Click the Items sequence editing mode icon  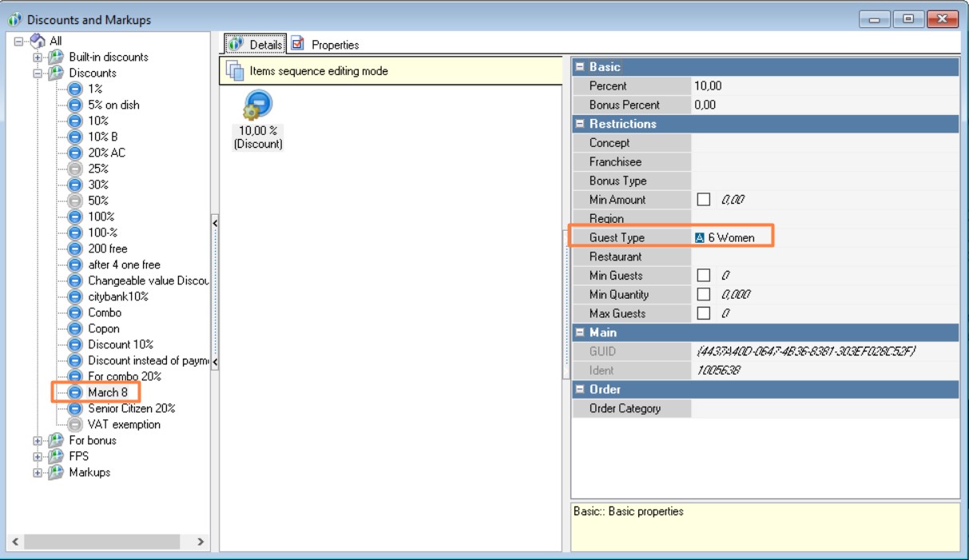click(x=235, y=71)
